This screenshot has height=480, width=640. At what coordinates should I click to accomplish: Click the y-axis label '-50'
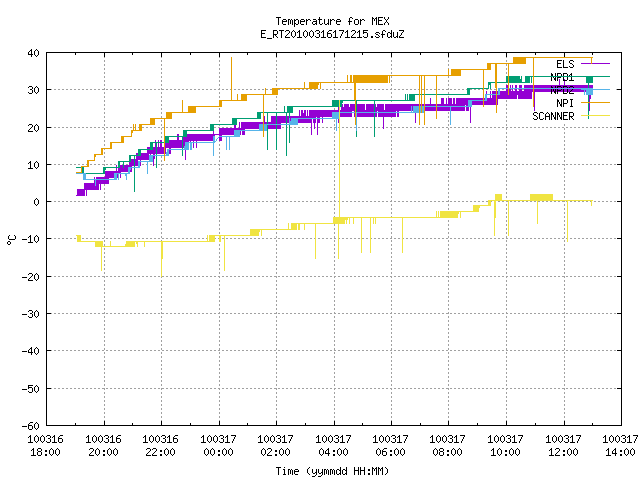pos(31,389)
